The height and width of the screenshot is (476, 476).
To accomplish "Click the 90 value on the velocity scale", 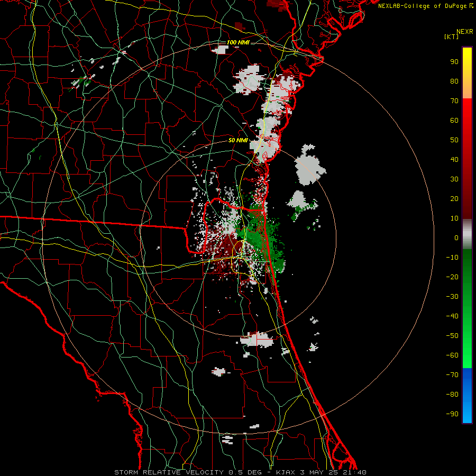I will (454, 62).
